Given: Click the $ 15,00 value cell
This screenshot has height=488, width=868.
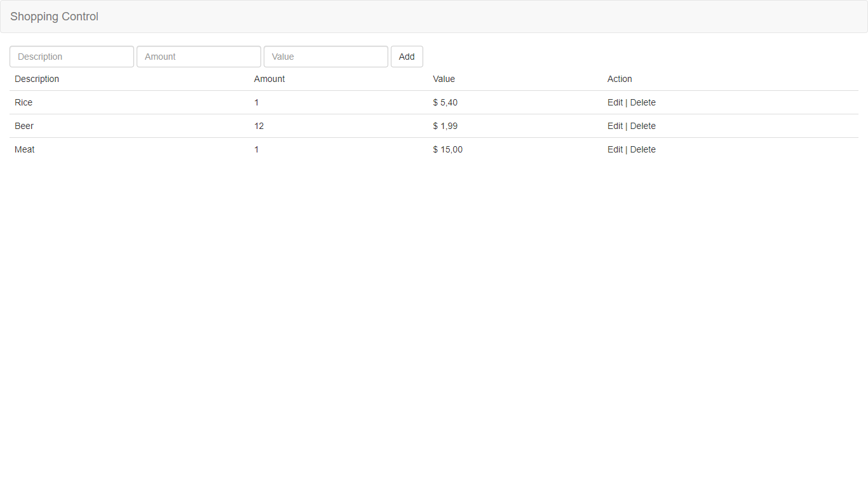Looking at the screenshot, I should point(448,149).
